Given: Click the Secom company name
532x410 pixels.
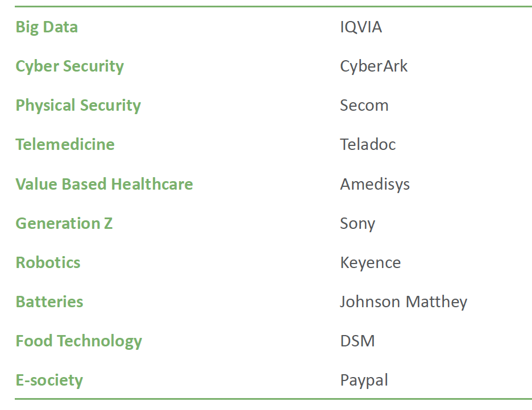Looking at the screenshot, I should pos(364,105).
